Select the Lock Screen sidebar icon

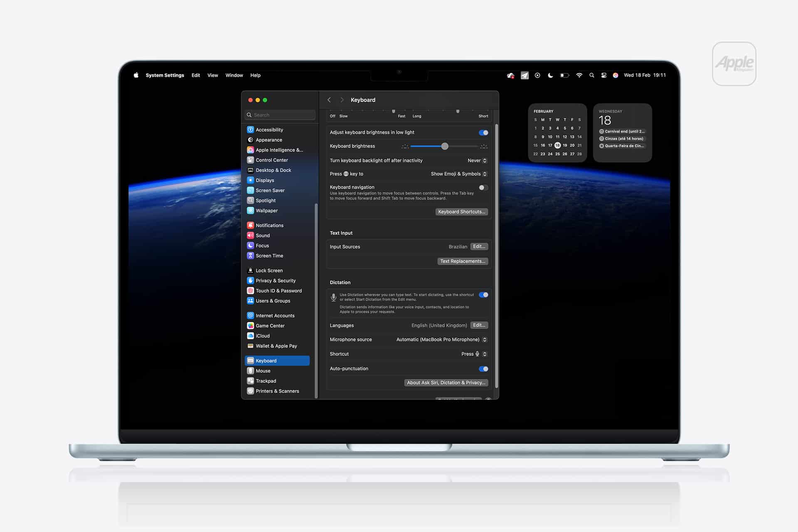pyautogui.click(x=250, y=271)
